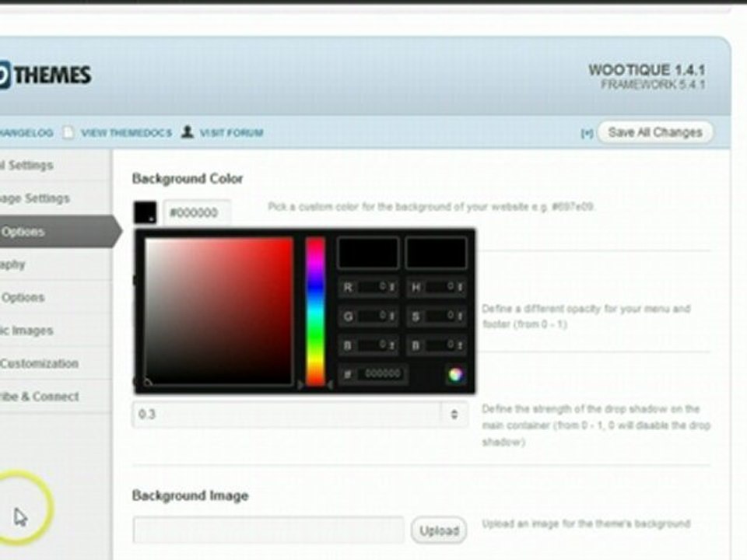Focus the S saturation value field
The width and height of the screenshot is (747, 560).
coord(436,317)
